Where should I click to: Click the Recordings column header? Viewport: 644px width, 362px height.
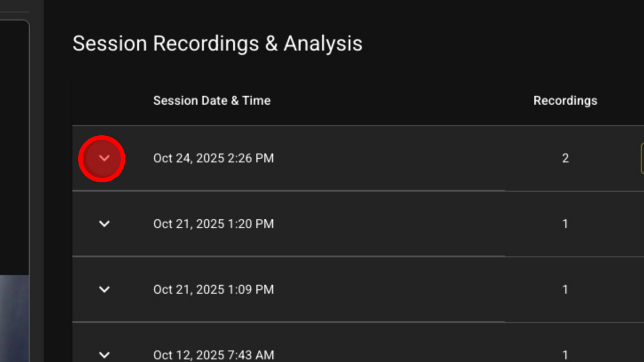point(565,101)
